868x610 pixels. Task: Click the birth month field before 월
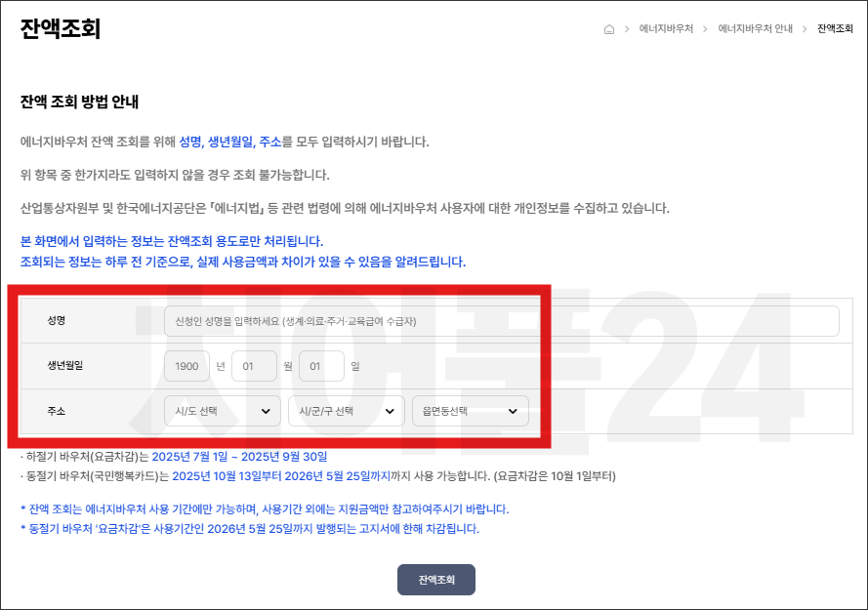pos(254,366)
